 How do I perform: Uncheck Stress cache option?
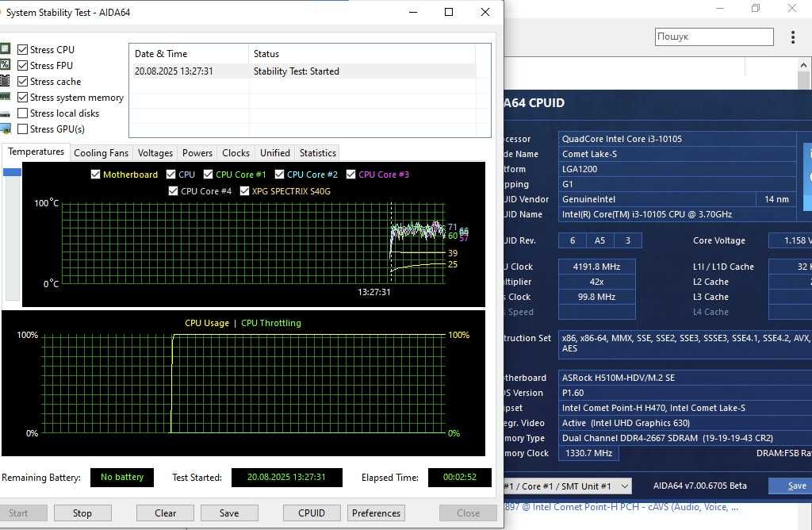click(22, 82)
